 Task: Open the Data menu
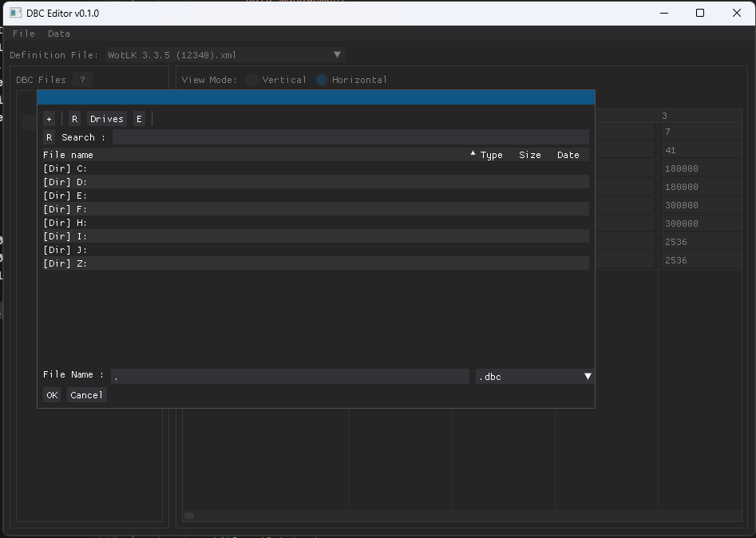(x=58, y=33)
